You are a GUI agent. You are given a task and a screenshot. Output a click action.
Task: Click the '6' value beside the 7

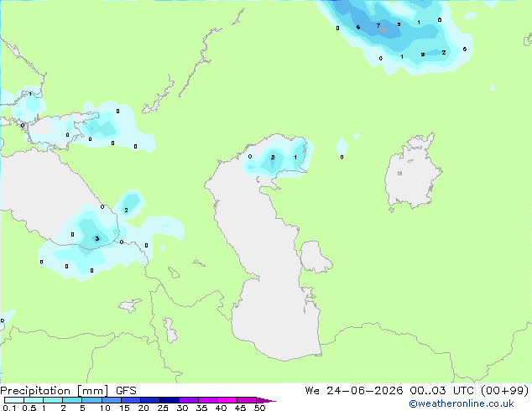click(x=358, y=27)
